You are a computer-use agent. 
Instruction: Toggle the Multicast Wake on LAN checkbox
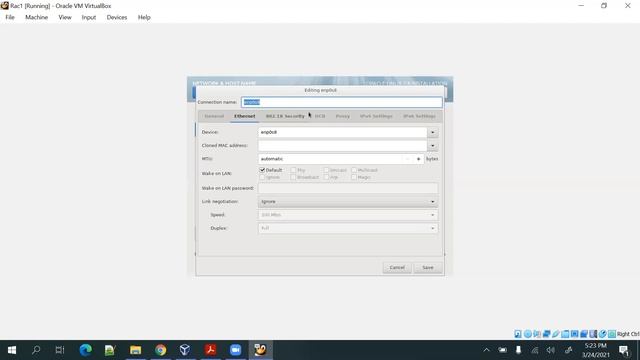pyautogui.click(x=354, y=170)
